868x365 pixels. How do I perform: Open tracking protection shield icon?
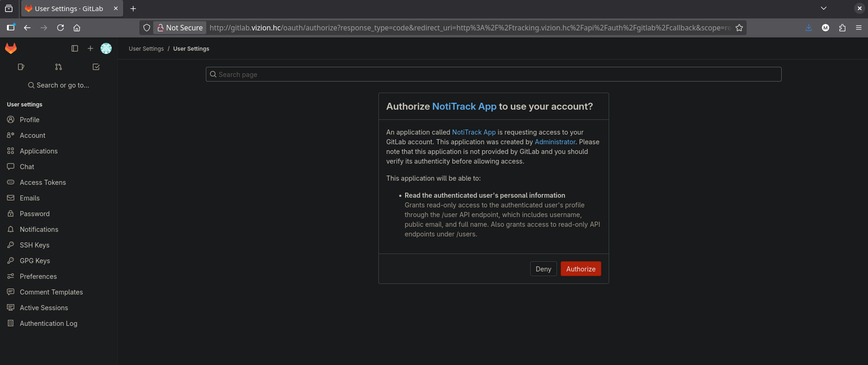click(147, 28)
